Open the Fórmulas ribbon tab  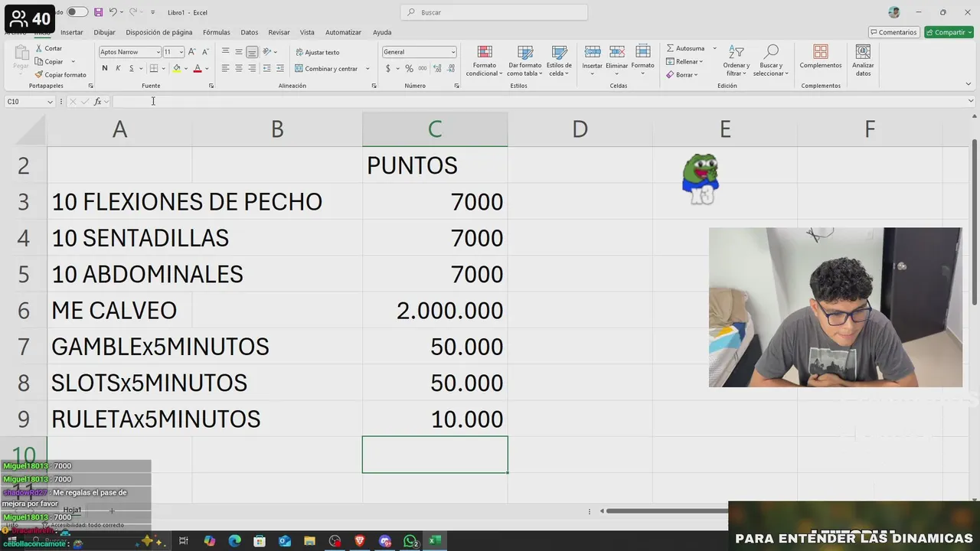coord(217,32)
